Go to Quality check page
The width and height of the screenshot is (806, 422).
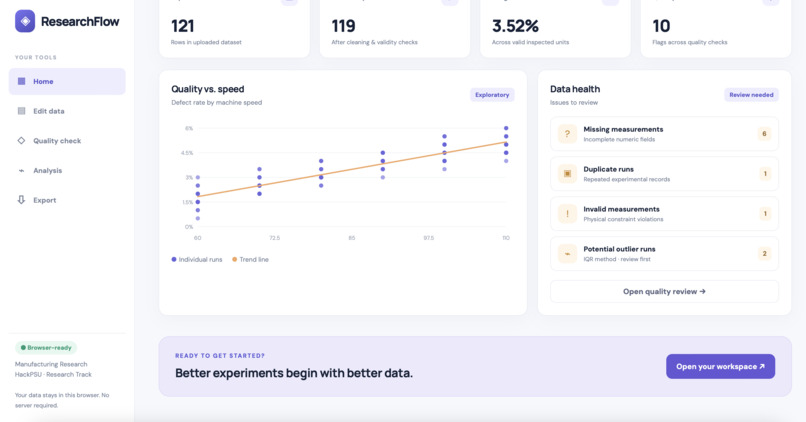[67, 141]
